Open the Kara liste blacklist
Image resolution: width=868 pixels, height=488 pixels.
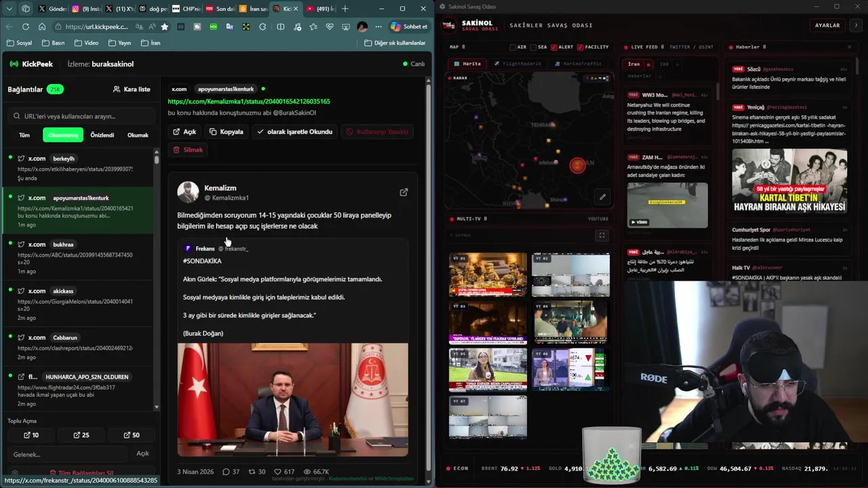[x=132, y=89]
